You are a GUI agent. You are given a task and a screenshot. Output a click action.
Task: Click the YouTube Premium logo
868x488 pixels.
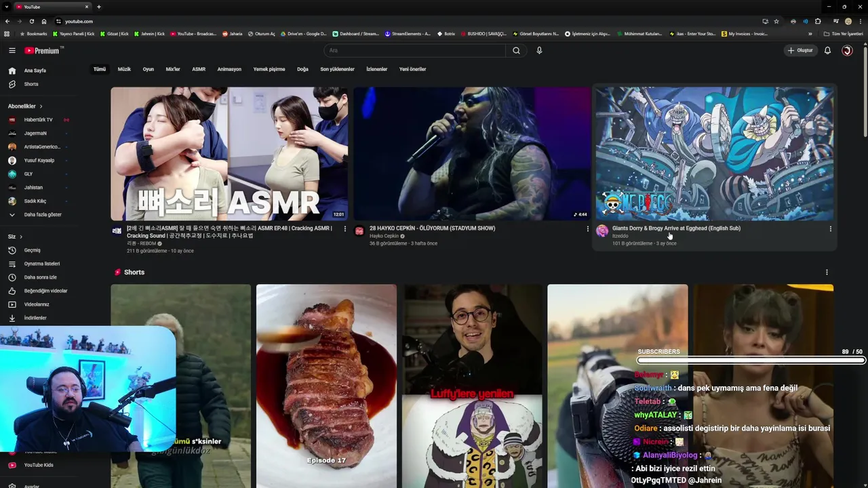pos(42,50)
